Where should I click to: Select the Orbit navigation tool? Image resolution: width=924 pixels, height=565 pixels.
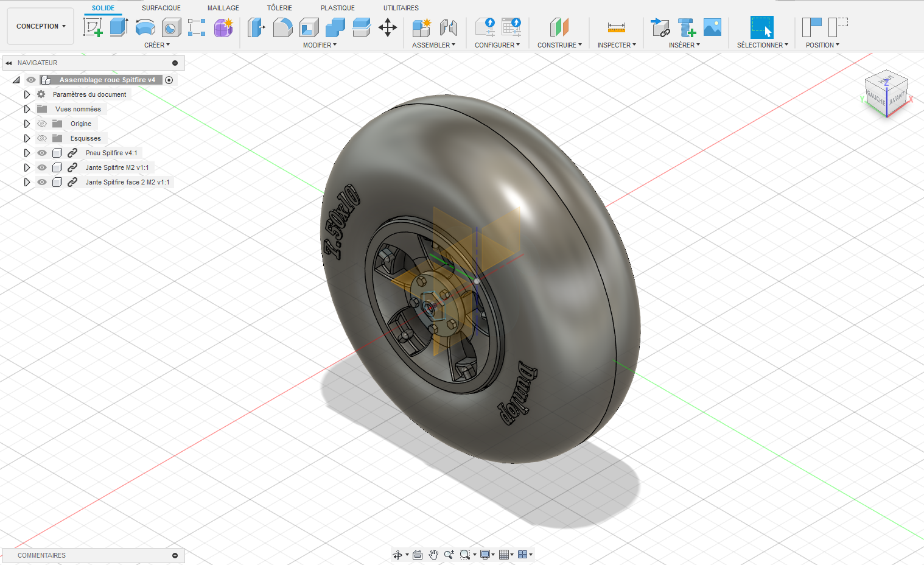tap(397, 555)
